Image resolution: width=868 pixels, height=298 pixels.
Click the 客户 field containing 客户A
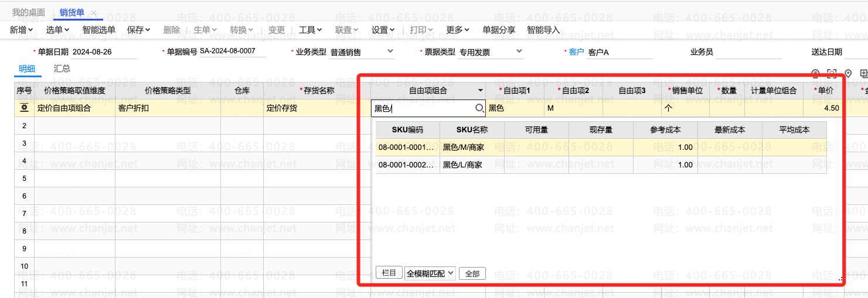coord(619,52)
